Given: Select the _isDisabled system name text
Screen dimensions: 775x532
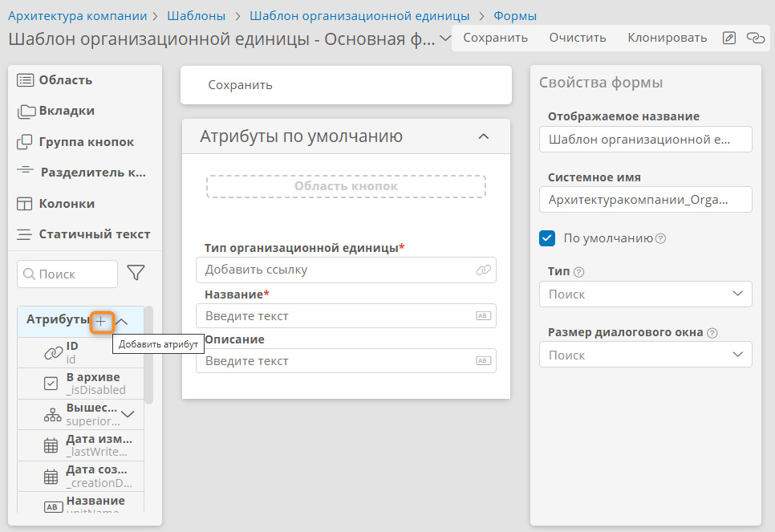Looking at the screenshot, I should click(96, 390).
